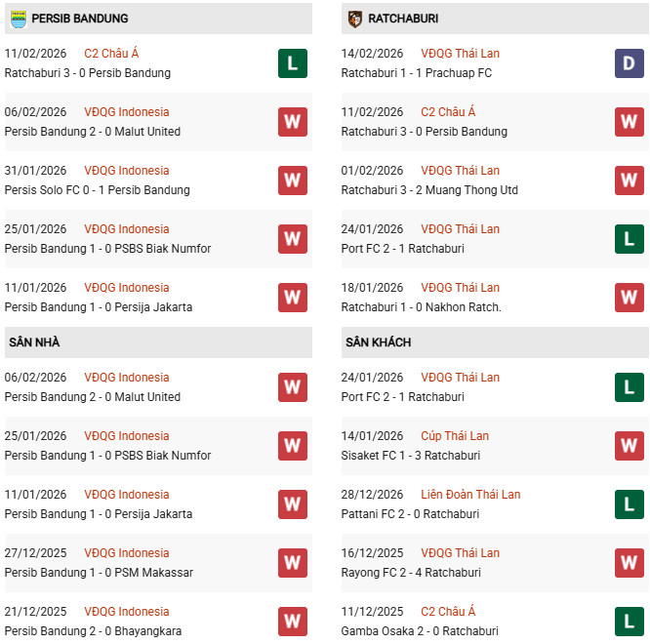
Task: Click the W badge for Ratchaburi 3-2 Muang Thong
Action: tap(629, 181)
